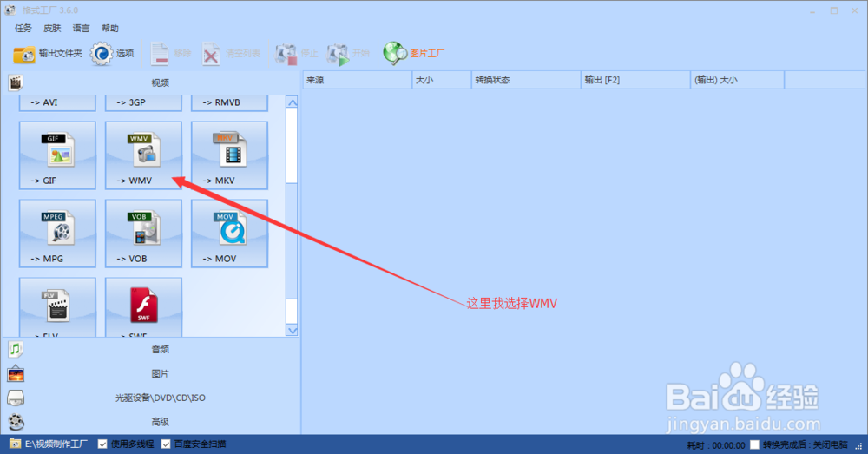Viewport: 868px width, 454px height.
Task: Choose the -> AVI format button
Action: 57,102
